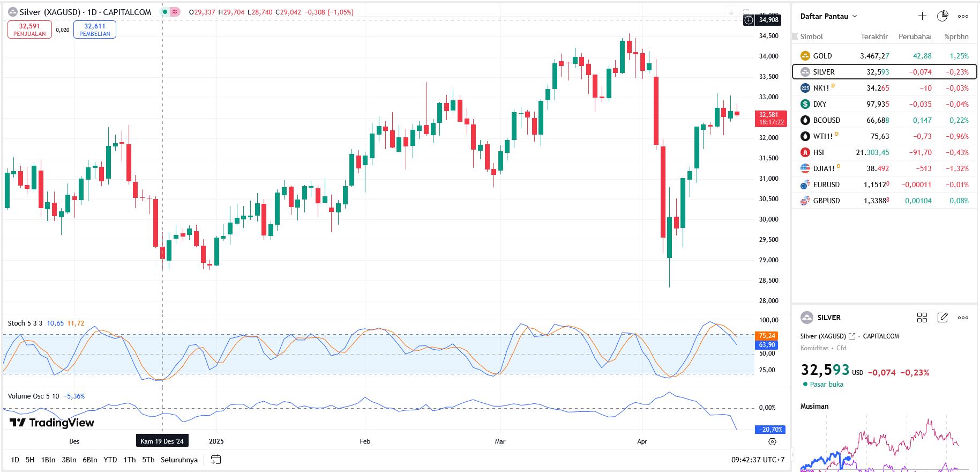Open chart settings gear on time axis

coord(772,441)
